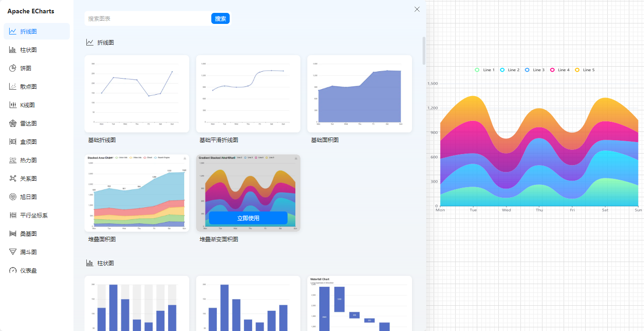
Task: Click the 基础面积图 caption text
Action: tap(325, 140)
